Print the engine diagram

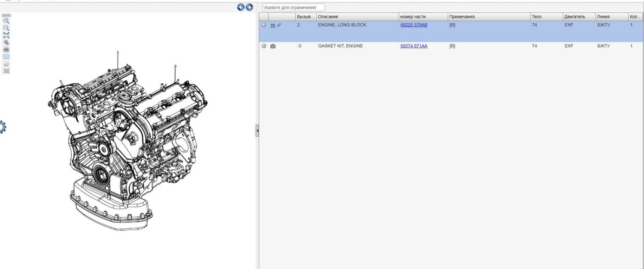coord(6,49)
